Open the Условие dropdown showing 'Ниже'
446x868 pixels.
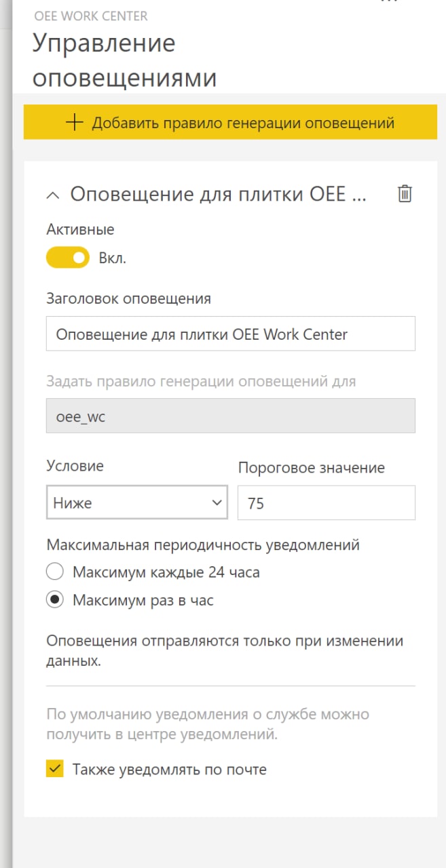[137, 502]
